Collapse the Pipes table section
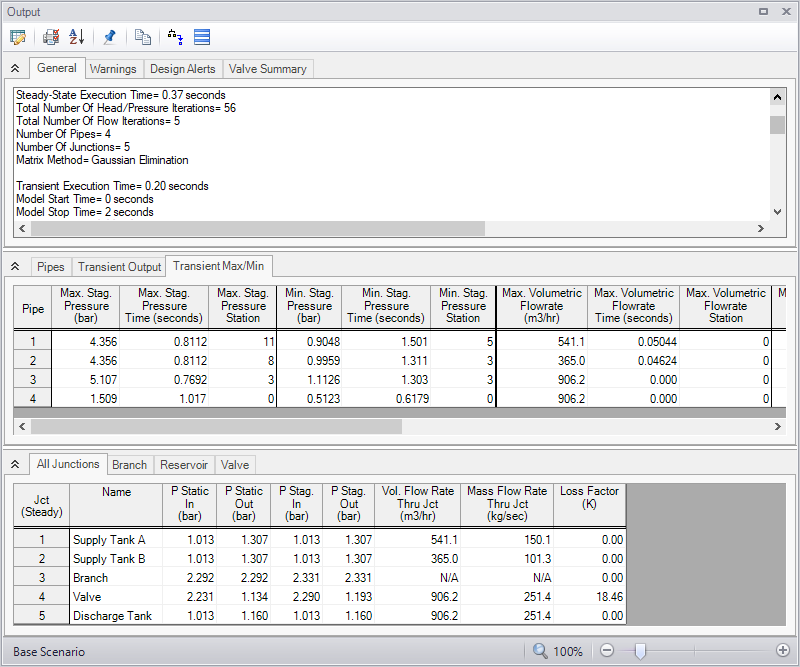 click(x=15, y=267)
